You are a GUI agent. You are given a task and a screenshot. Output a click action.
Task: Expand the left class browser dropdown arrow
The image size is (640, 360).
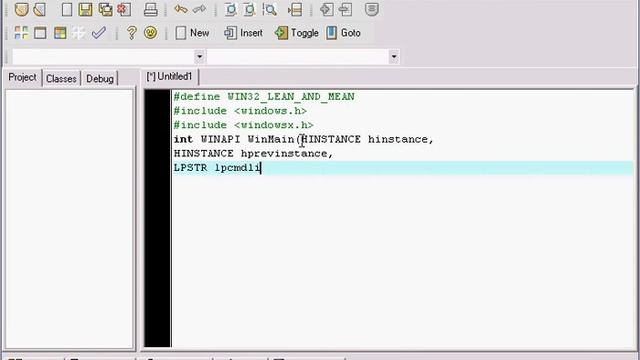pos(199,56)
